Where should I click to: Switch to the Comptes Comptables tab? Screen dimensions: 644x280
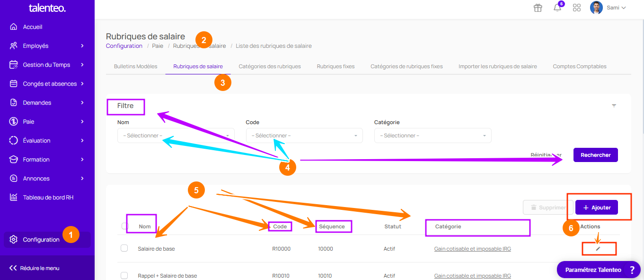[579, 66]
